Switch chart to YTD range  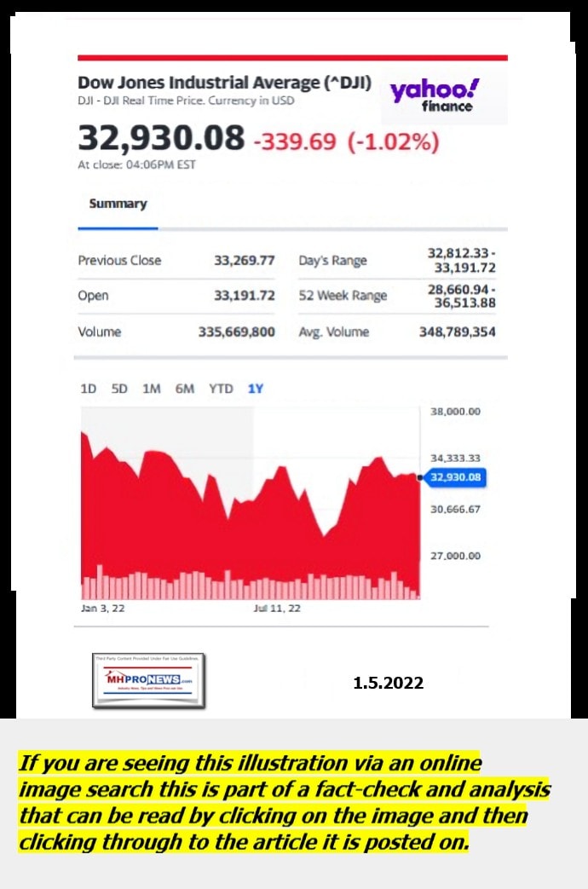click(221, 389)
